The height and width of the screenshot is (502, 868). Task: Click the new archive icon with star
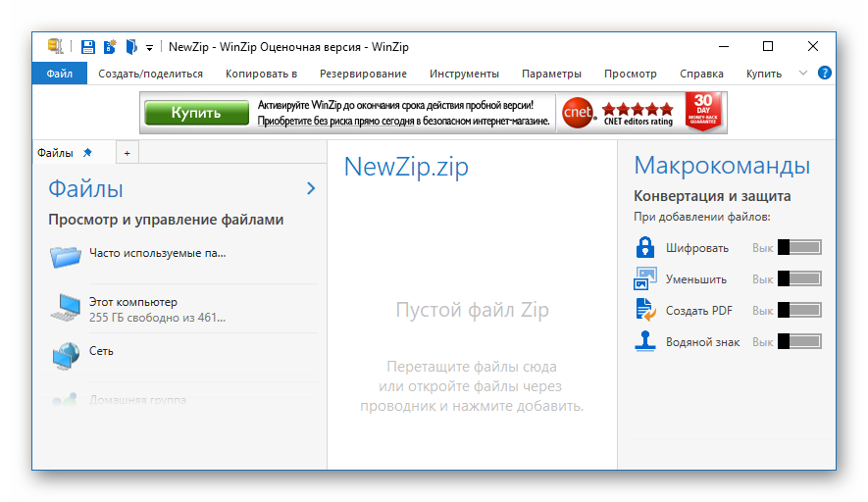click(x=110, y=47)
